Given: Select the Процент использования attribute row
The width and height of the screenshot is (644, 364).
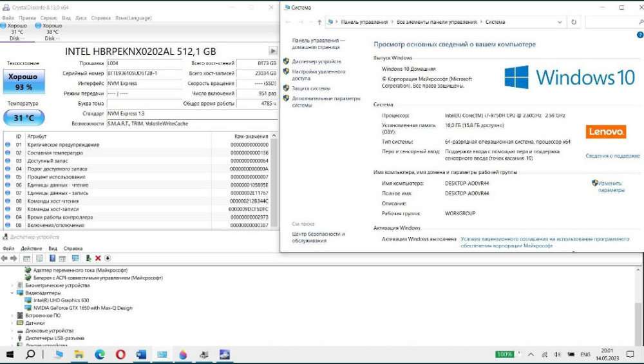Looking at the screenshot, I should click(137, 177).
